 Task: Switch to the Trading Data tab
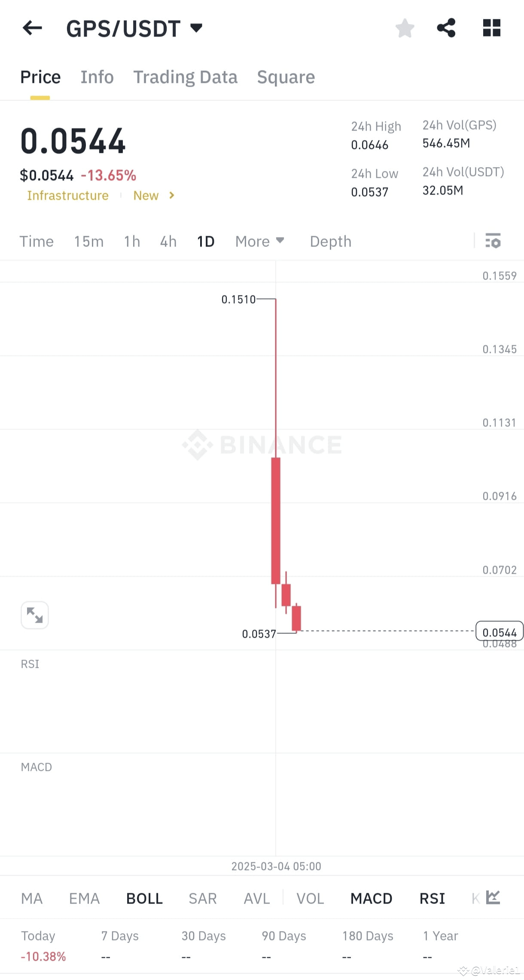186,76
